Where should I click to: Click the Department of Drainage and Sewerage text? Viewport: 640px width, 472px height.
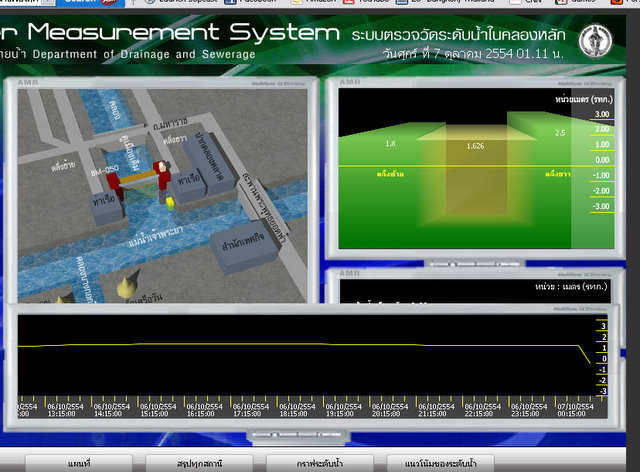tap(144, 54)
